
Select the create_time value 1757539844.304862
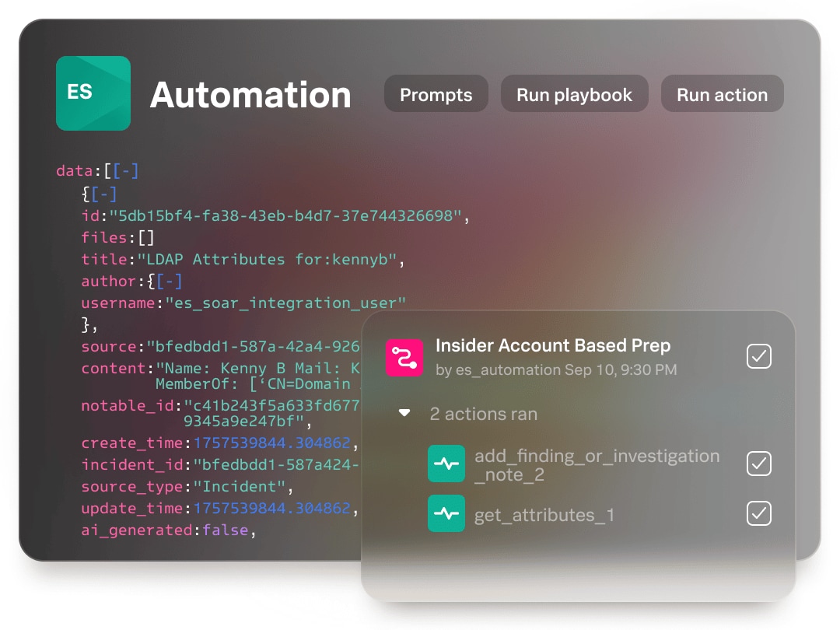(x=271, y=443)
